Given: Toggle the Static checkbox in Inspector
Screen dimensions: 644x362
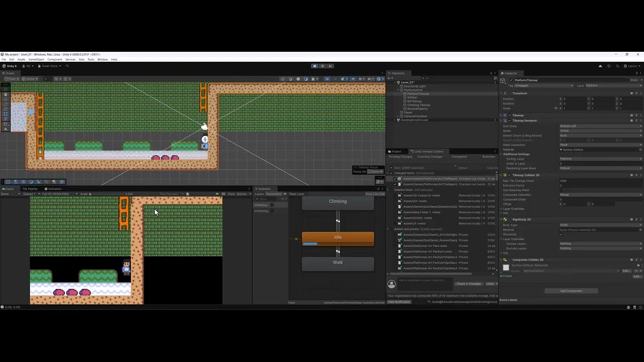Looking at the screenshot, I should point(627,80).
